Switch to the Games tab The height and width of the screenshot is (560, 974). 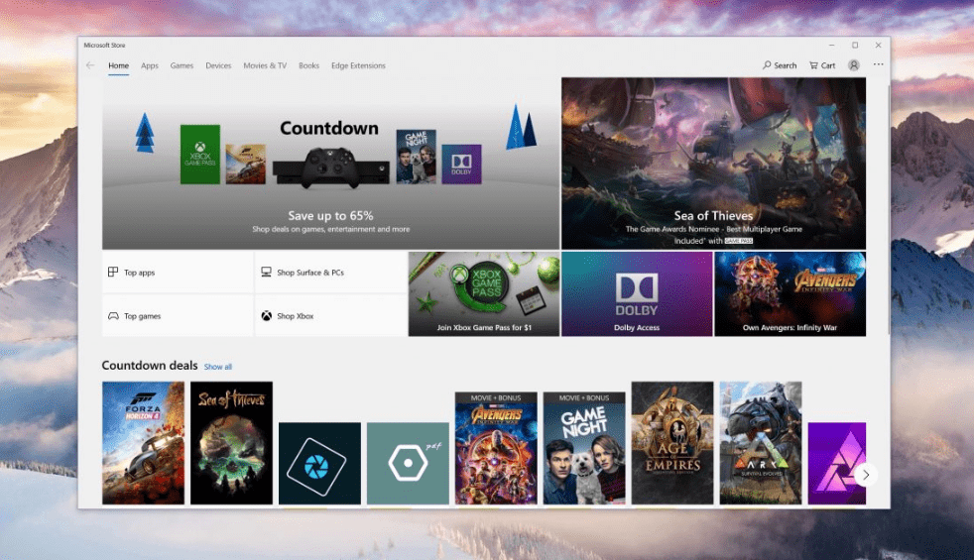(x=182, y=65)
